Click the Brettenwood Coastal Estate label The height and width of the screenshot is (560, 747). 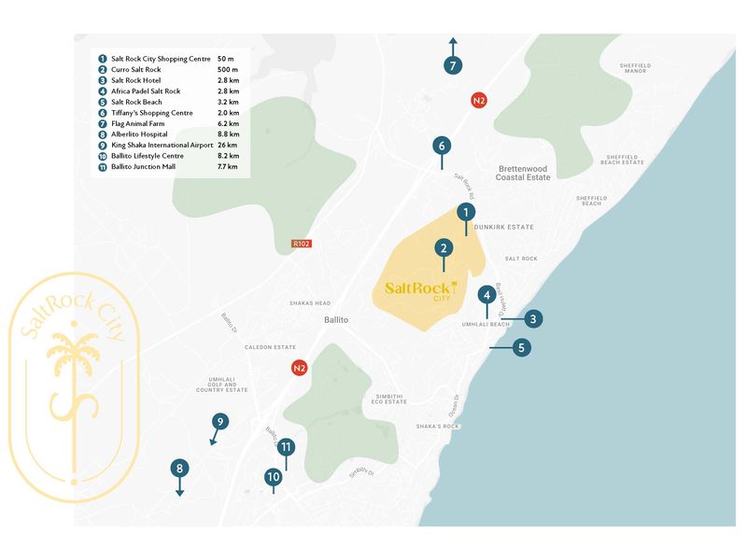[524, 172]
